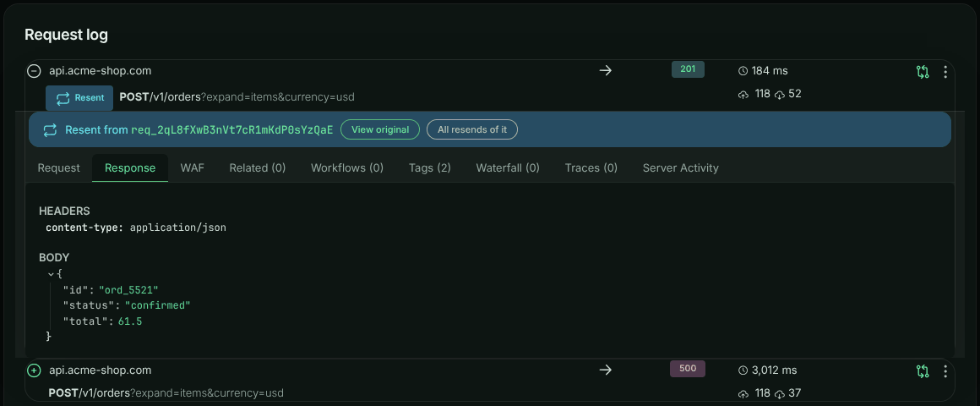This screenshot has height=406, width=980.
Task: Expand the 500 request row
Action: click(x=35, y=370)
